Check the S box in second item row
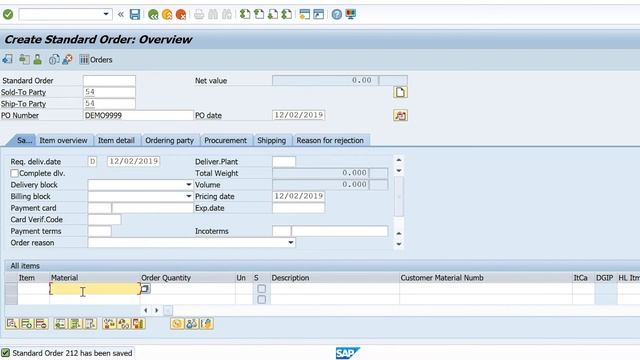The image size is (640, 360). click(x=262, y=300)
